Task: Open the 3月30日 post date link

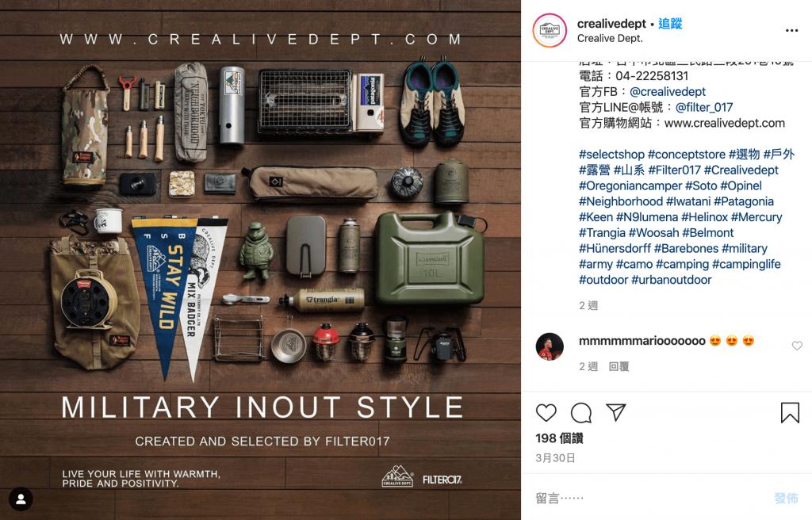Action: coord(555,458)
